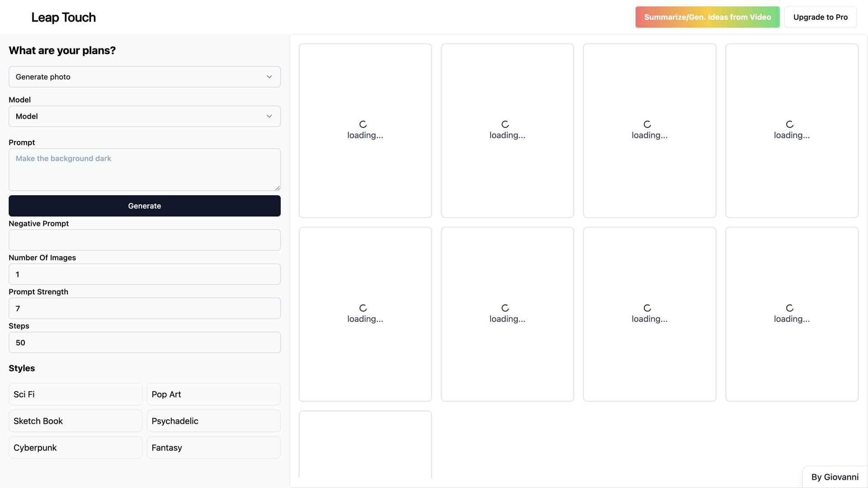Click the Leap Touch logo title
Screen dimensions: 868x488
(x=63, y=17)
